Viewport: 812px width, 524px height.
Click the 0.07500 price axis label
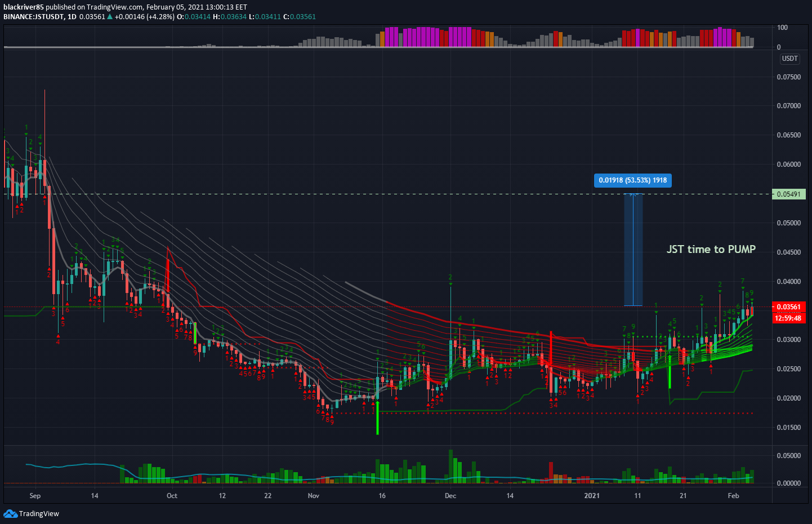click(788, 77)
